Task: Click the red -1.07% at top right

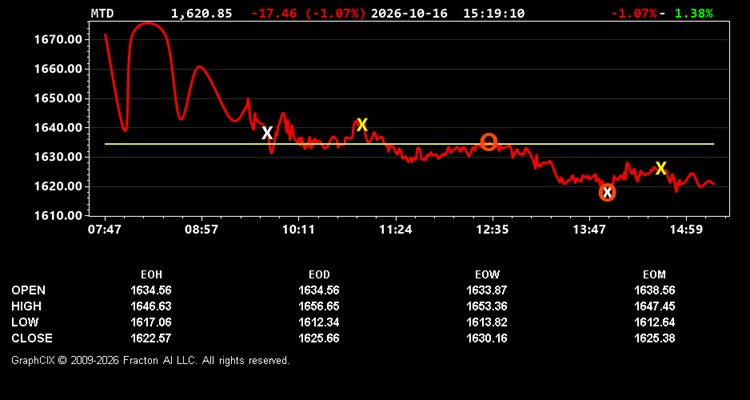Action: tap(634, 13)
